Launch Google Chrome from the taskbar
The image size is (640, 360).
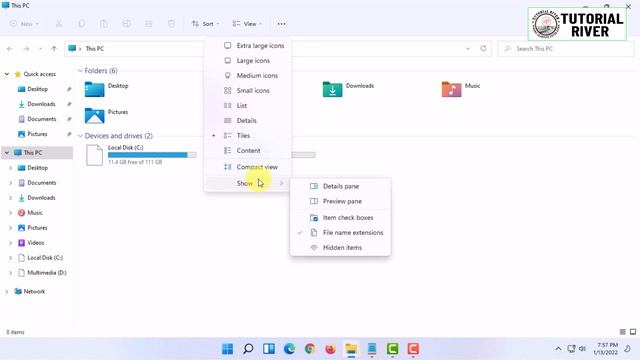click(x=310, y=349)
